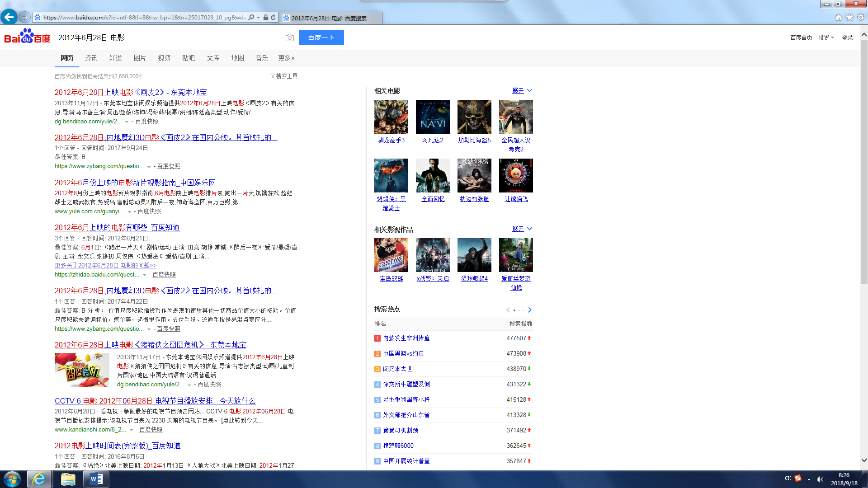Click the camera image search icon
Viewport: 868px width, 488px height.
tap(290, 38)
